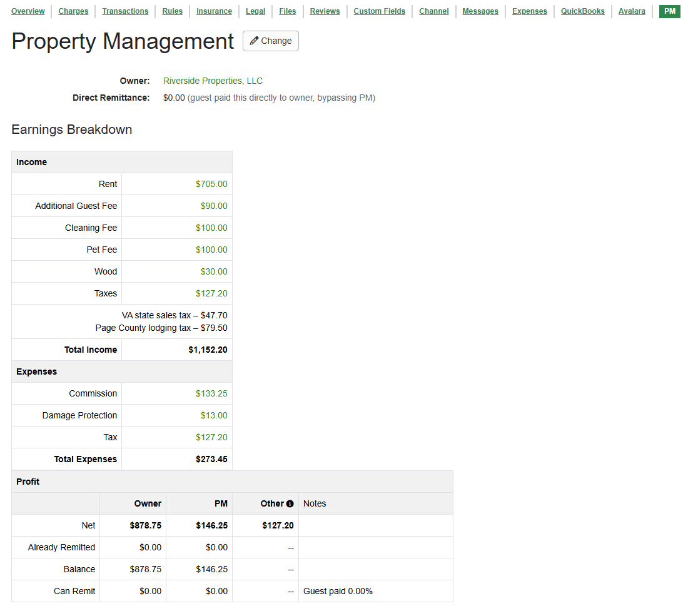Open the Custom Fields tab
The height and width of the screenshot is (616, 693).
(x=379, y=11)
